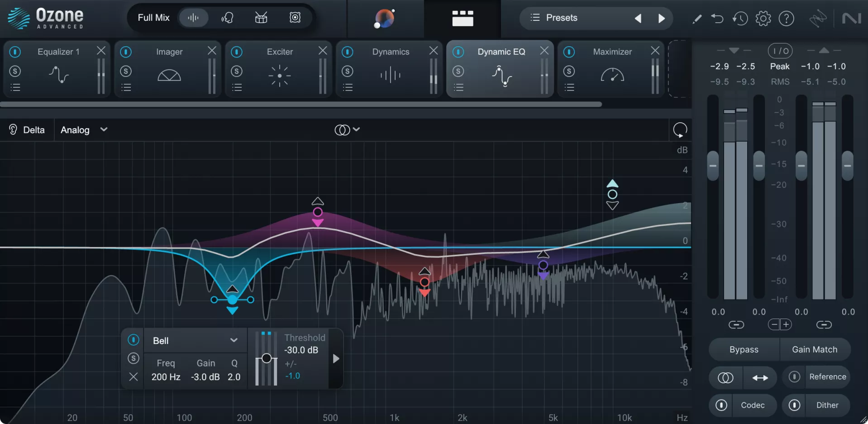
Task: Go to the previous preset
Action: tap(638, 18)
